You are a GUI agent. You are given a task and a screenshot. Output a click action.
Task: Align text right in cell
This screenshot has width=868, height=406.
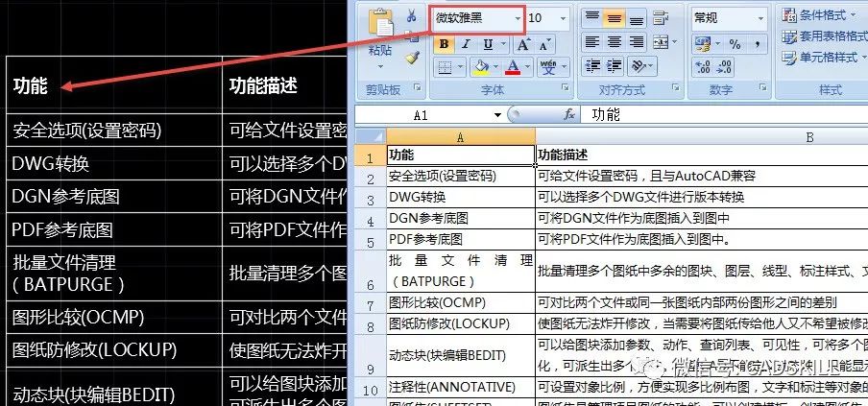tap(637, 42)
